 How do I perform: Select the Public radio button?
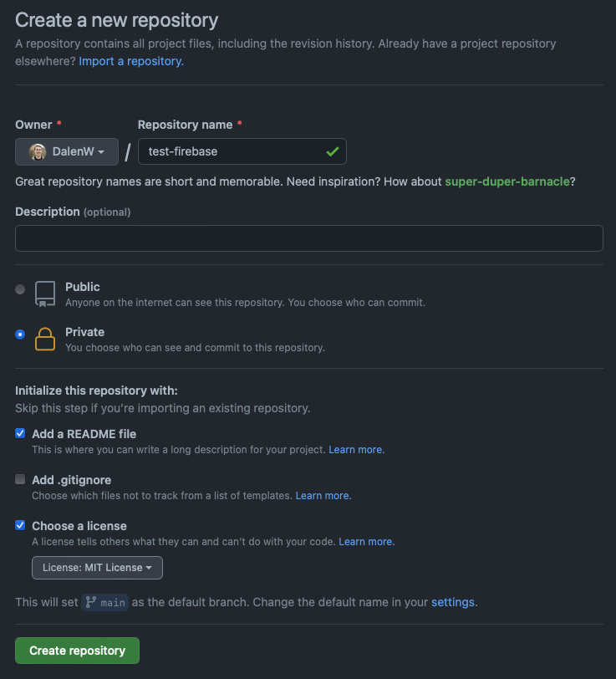pos(20,289)
